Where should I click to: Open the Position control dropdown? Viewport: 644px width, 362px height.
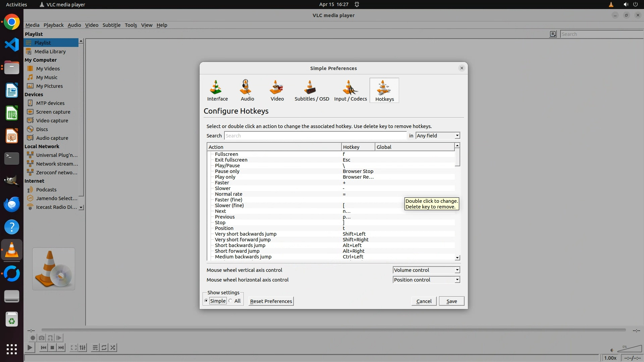[x=426, y=280]
